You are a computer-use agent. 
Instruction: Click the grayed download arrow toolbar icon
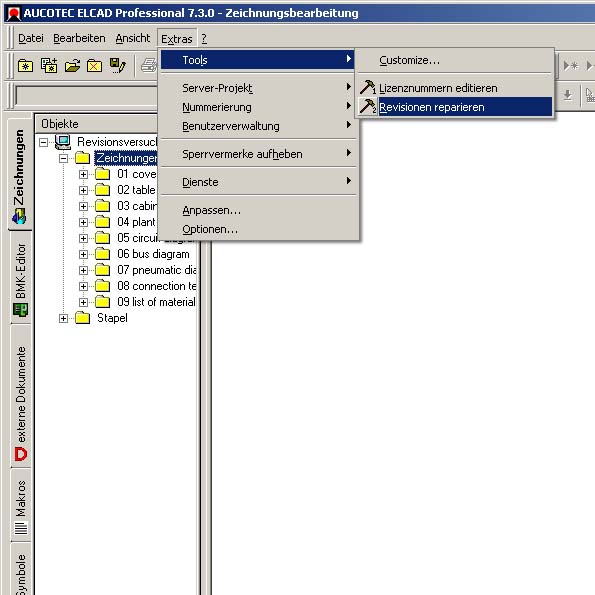[568, 95]
